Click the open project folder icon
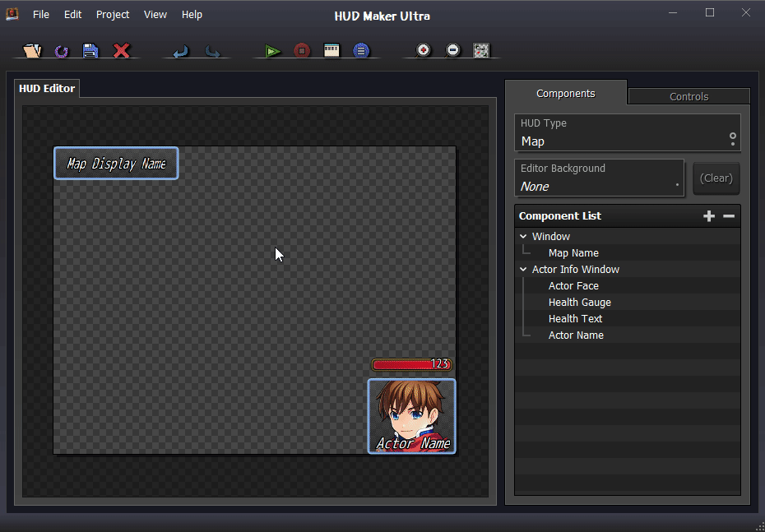The image size is (765, 532). tap(32, 51)
